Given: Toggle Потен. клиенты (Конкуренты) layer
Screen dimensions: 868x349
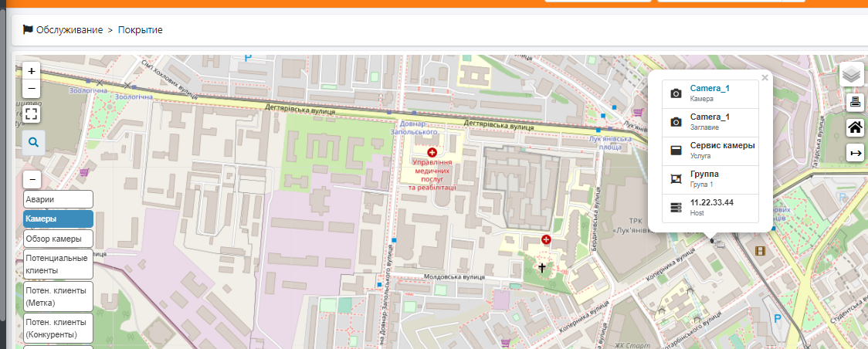Looking at the screenshot, I should (x=58, y=327).
